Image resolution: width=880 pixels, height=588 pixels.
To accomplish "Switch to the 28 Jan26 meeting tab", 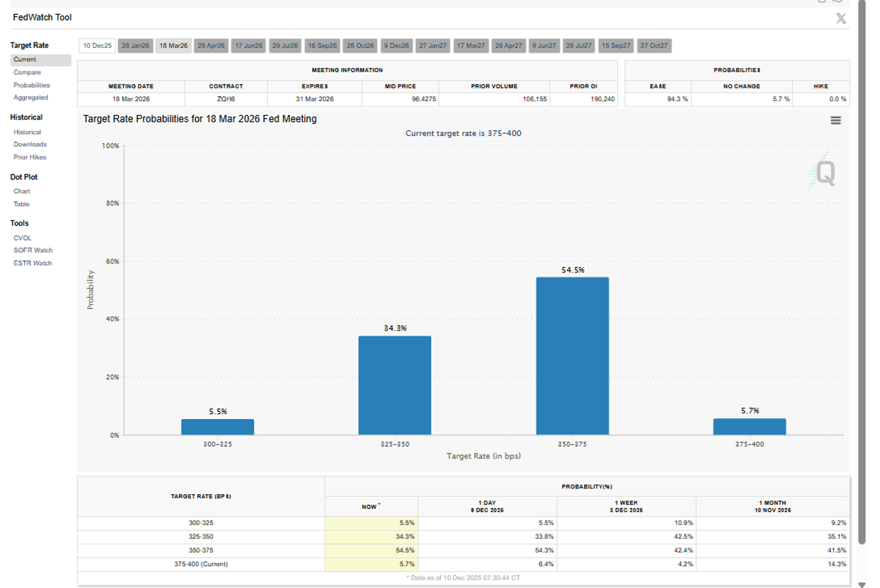I will pos(135,46).
